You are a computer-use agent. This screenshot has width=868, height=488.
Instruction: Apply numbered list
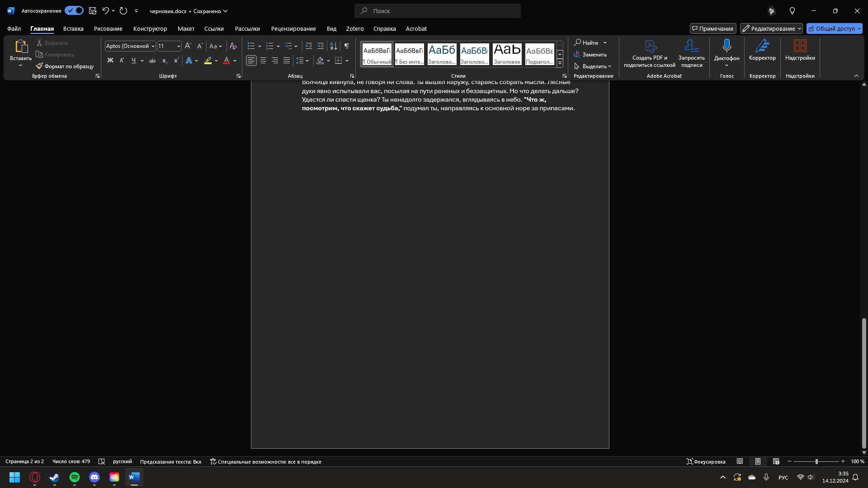(270, 46)
